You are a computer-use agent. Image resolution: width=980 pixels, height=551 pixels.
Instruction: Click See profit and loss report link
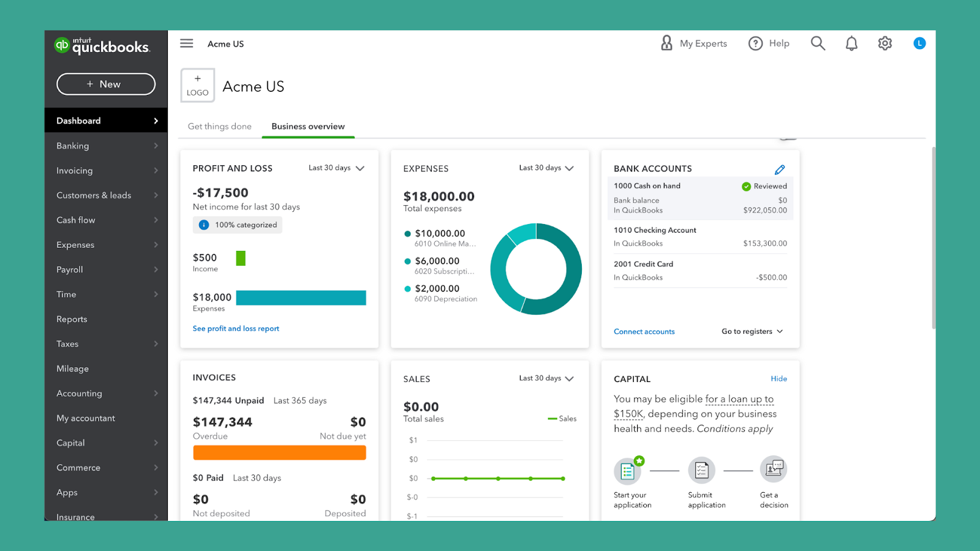pos(236,329)
